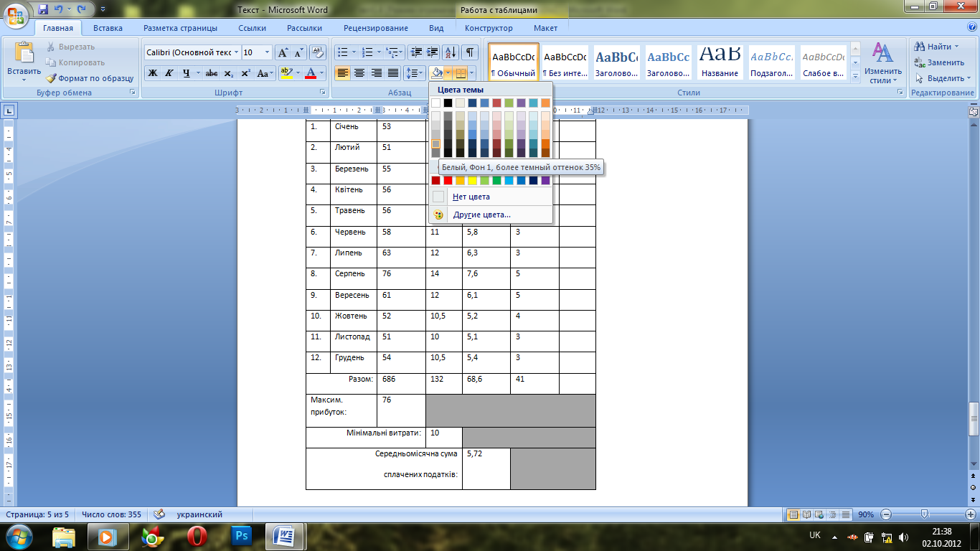Save document using Quick Access save icon
This screenshot has width=980, height=551.
(x=43, y=9)
